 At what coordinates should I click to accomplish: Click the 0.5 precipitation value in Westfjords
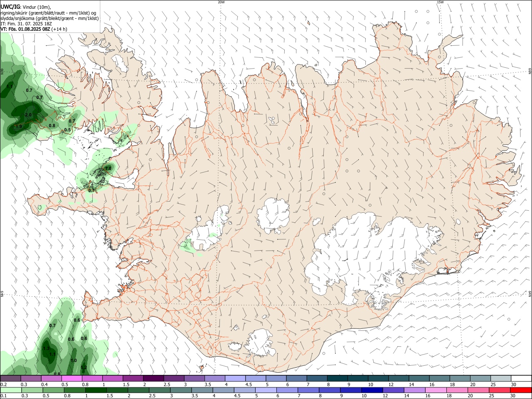coord(67,130)
